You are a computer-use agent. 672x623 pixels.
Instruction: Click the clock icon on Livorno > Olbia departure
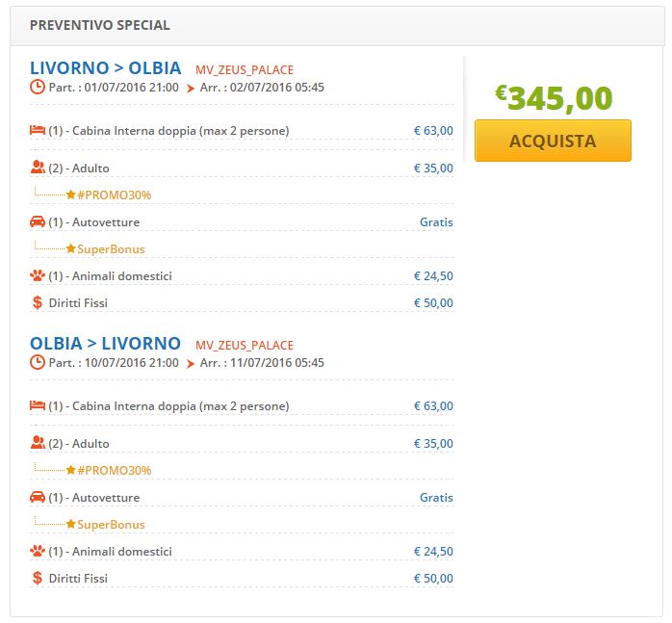point(38,87)
